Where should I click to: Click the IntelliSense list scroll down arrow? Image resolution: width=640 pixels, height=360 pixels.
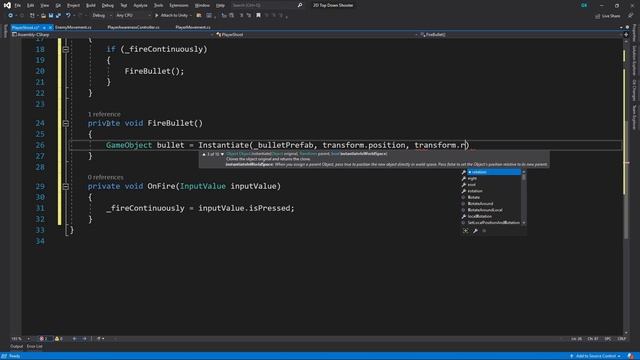(524, 223)
